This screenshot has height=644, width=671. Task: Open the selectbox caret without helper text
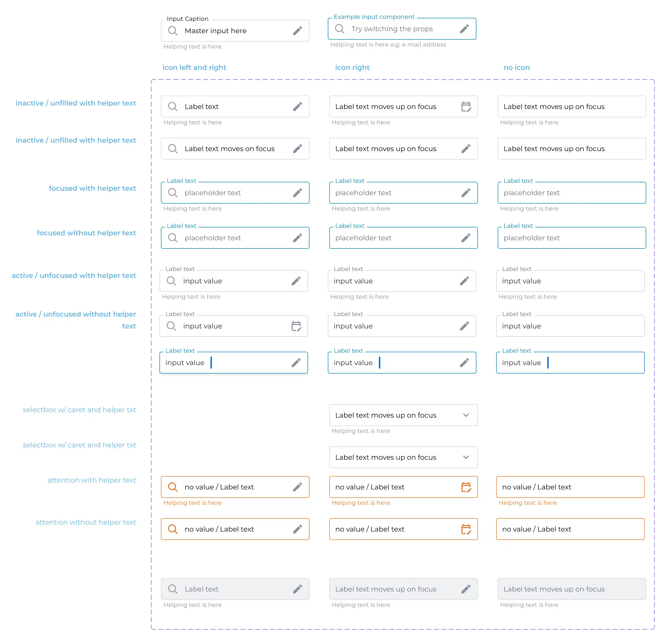466,457
